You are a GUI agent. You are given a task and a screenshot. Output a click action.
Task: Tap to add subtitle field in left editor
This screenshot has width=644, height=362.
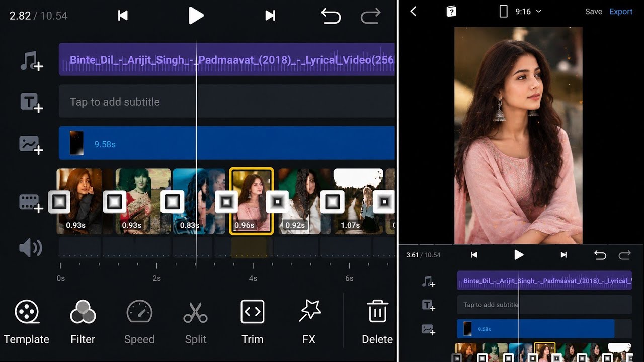[x=227, y=101]
